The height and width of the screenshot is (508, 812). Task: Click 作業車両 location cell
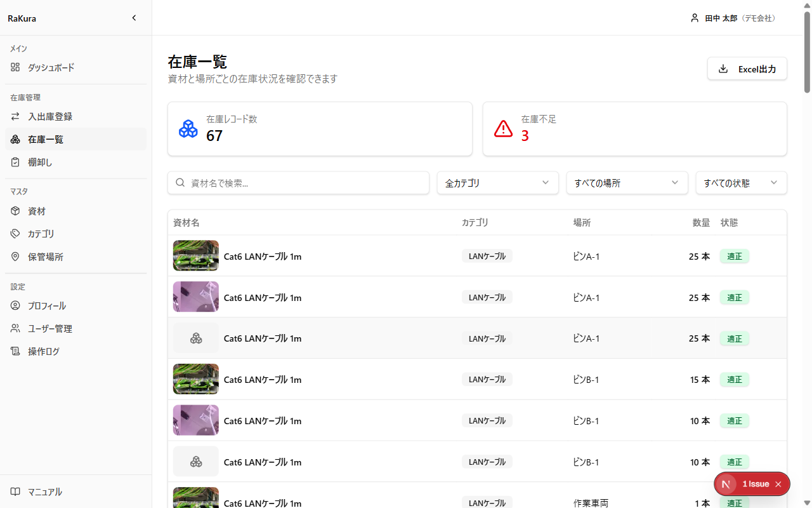coord(591,503)
